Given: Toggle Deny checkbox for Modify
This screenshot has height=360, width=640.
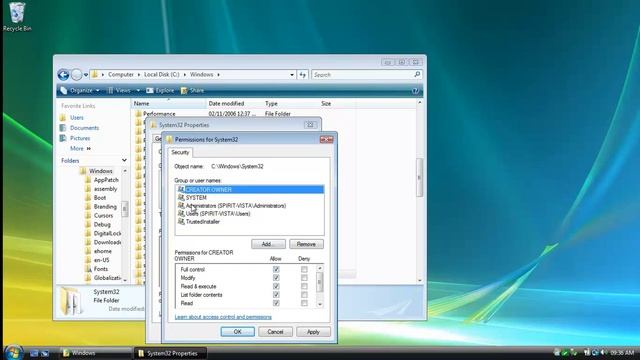Looking at the screenshot, I should point(304,278).
